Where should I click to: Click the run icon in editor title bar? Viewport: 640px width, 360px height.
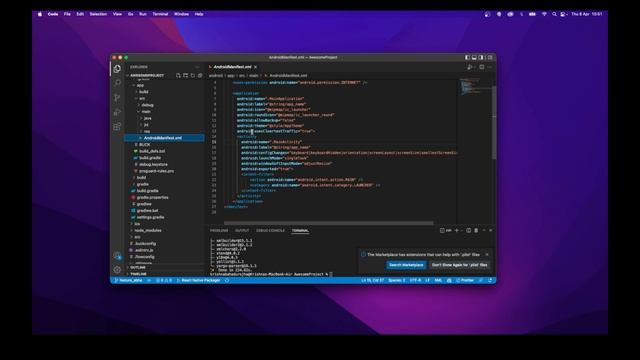pos(470,67)
